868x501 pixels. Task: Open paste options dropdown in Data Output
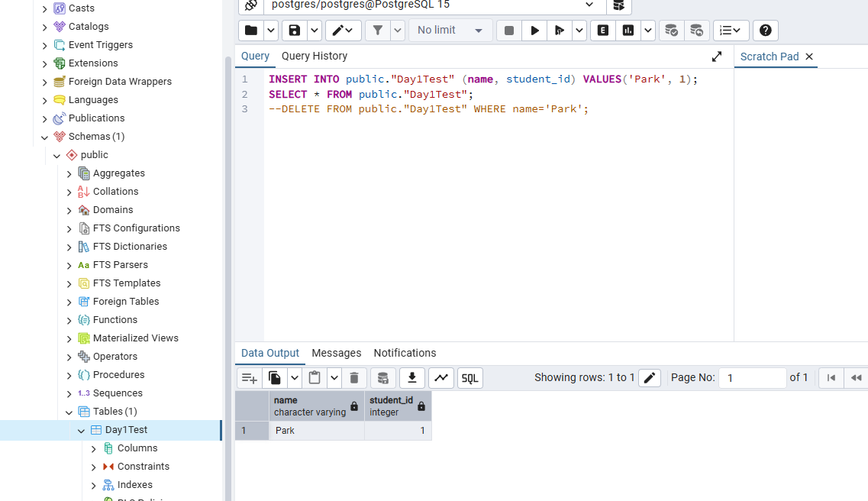(334, 378)
